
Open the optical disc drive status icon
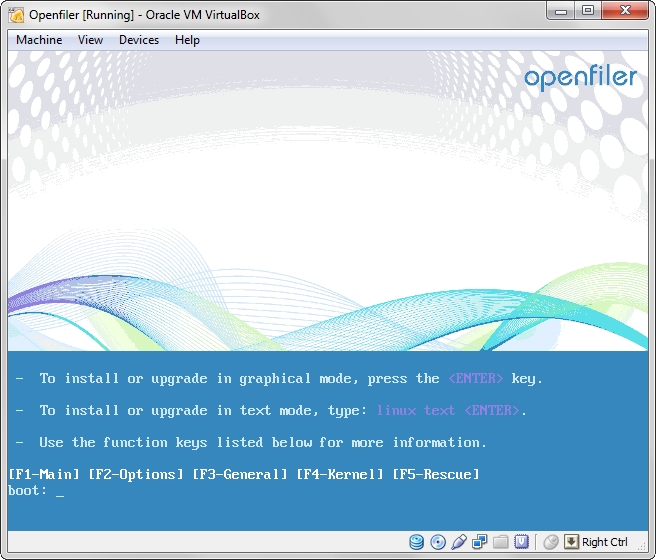tap(438, 542)
